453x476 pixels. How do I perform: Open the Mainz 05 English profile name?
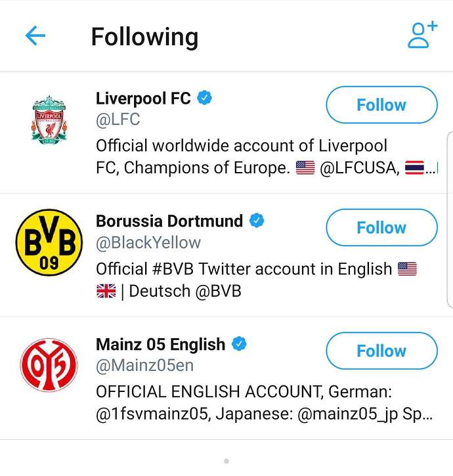(x=161, y=344)
